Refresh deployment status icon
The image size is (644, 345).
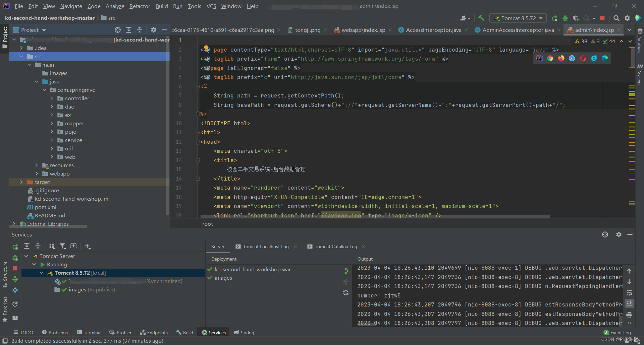[346, 293]
